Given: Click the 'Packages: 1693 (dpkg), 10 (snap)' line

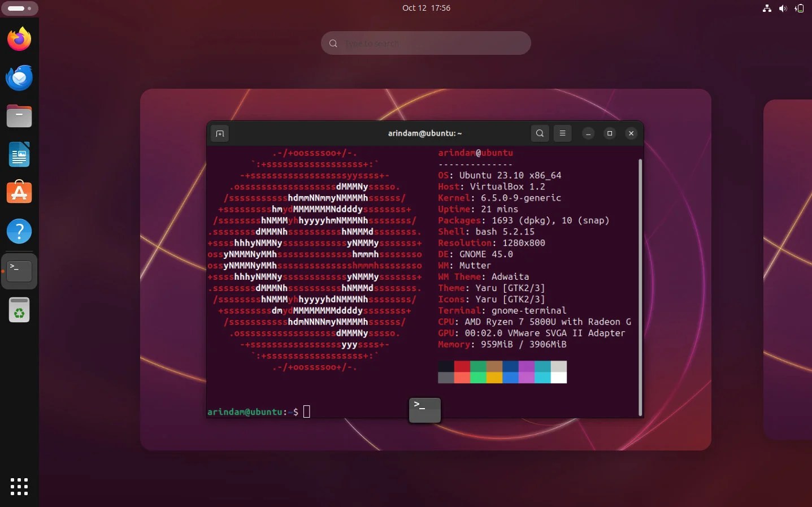Looking at the screenshot, I should pyautogui.click(x=524, y=220).
